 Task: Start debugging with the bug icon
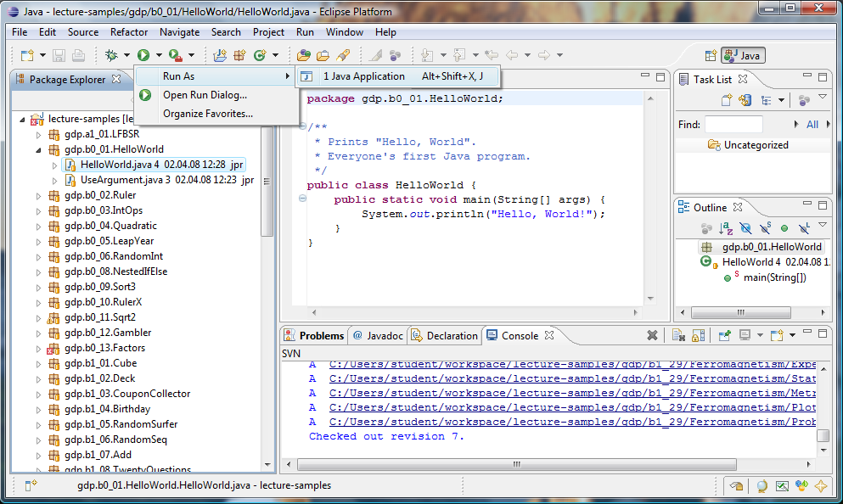tap(111, 55)
